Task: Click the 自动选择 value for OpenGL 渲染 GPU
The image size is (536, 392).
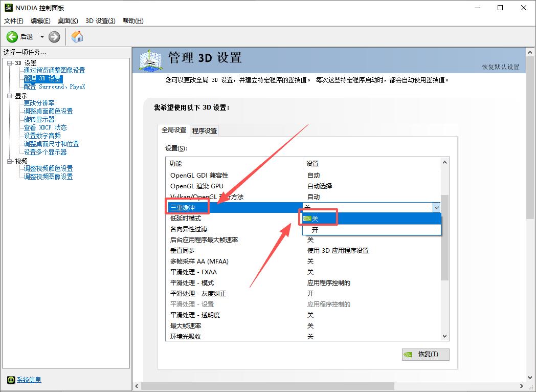Action: click(320, 186)
